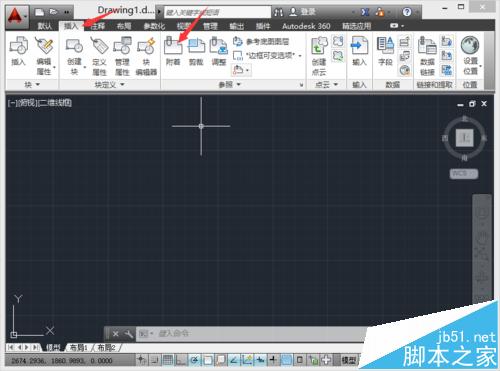Click the 调整 (Adjust) reference button
500x371 pixels.
coord(219,51)
